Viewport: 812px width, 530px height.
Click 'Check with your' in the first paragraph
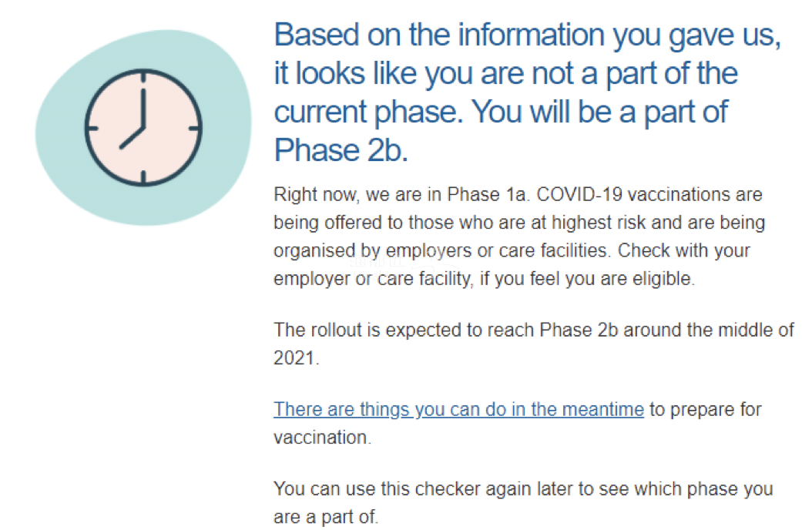pos(683,250)
